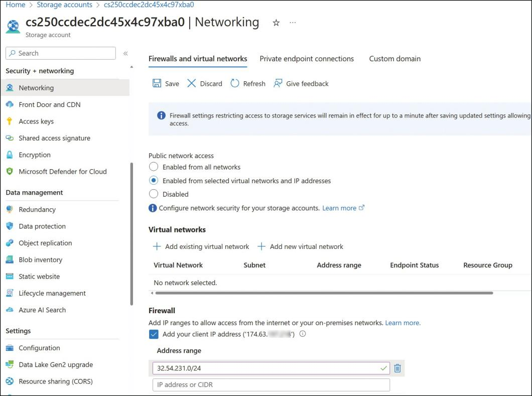This screenshot has height=396, width=532.
Task: Go to Home breadcrumb link
Action: pos(15,5)
